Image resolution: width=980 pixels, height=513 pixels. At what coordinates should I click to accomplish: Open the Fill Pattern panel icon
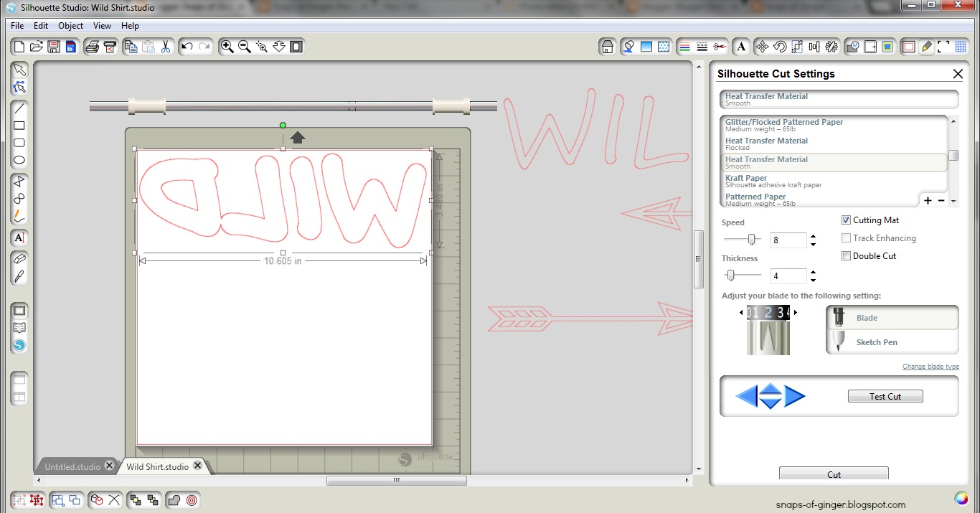click(x=664, y=47)
